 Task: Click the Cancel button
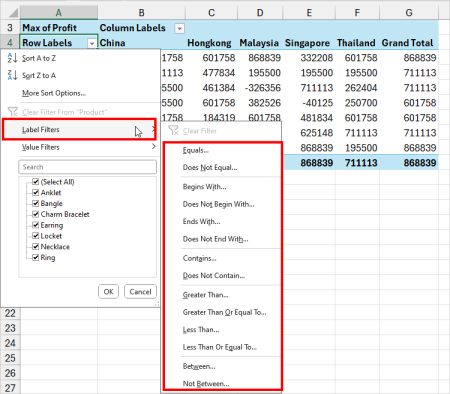pyautogui.click(x=140, y=292)
